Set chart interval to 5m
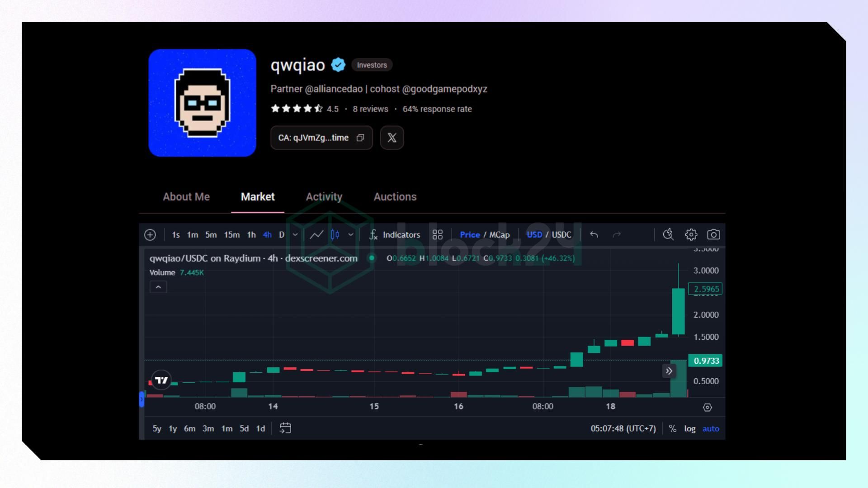This screenshot has width=868, height=488. pos(211,235)
